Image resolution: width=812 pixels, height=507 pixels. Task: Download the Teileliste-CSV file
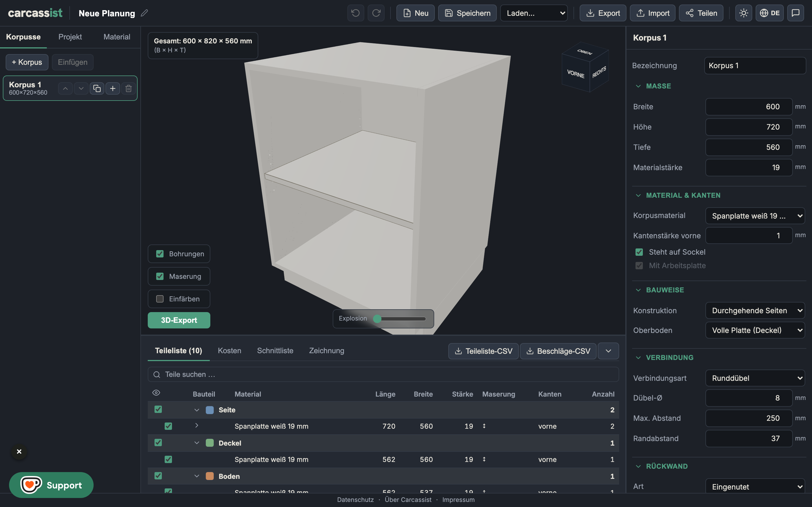pyautogui.click(x=483, y=351)
